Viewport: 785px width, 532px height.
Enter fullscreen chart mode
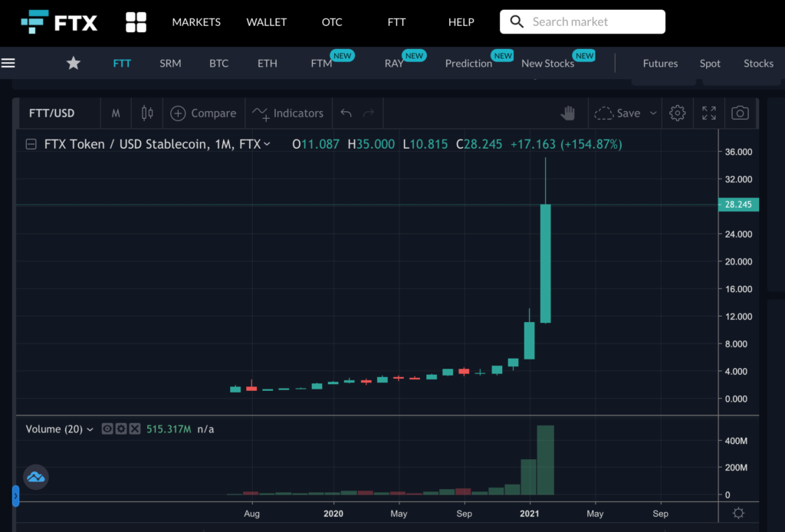point(709,113)
